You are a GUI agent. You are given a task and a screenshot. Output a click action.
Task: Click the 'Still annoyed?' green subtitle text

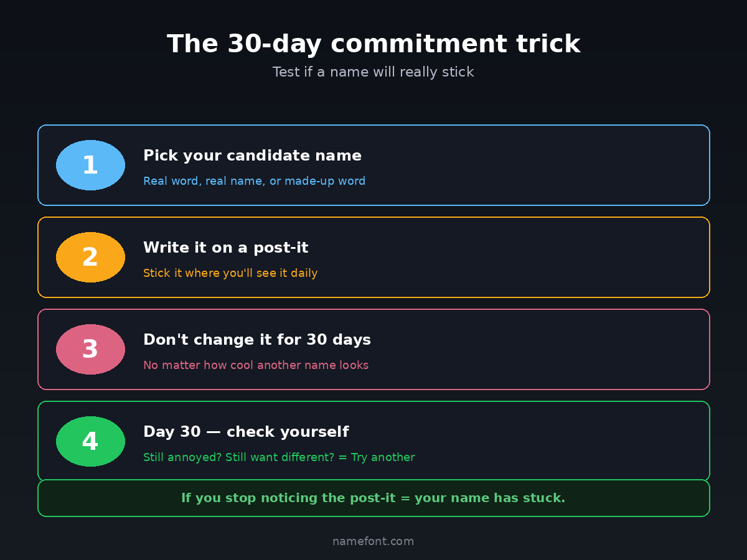(278, 457)
